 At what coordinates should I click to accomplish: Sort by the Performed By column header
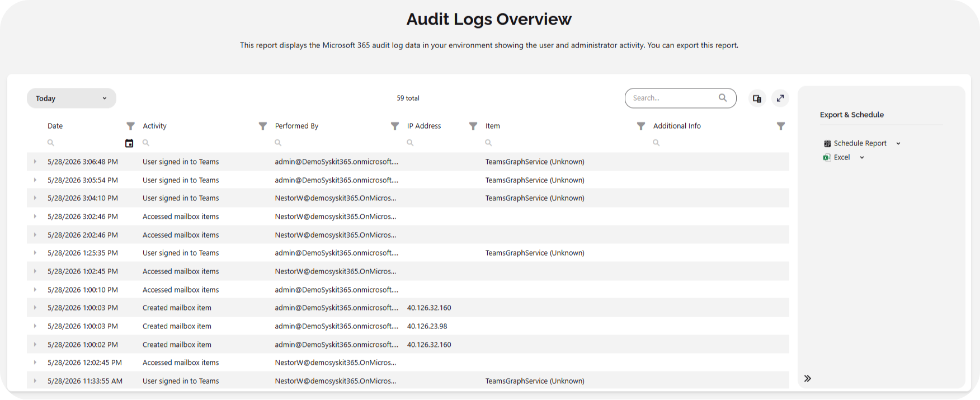[x=296, y=126]
